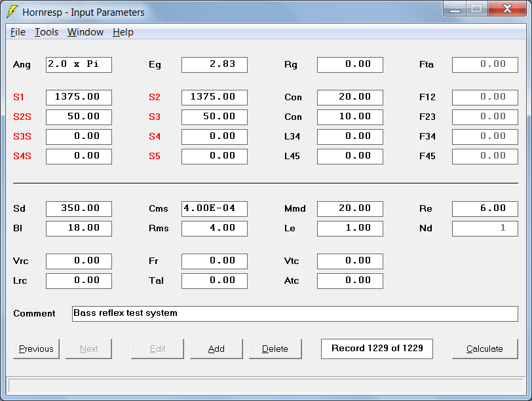
Task: Select the Con field showing 10.00
Action: pyautogui.click(x=350, y=117)
